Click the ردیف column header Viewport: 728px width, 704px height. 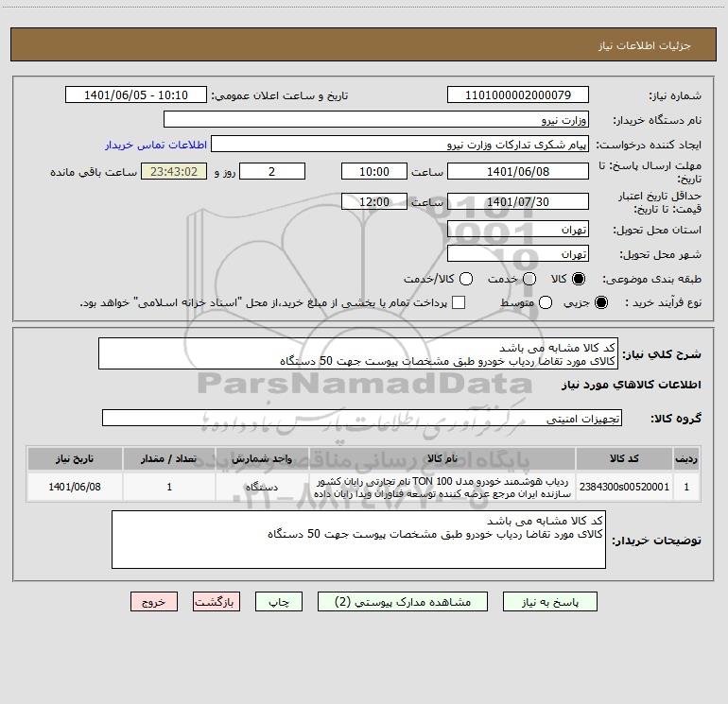[686, 458]
